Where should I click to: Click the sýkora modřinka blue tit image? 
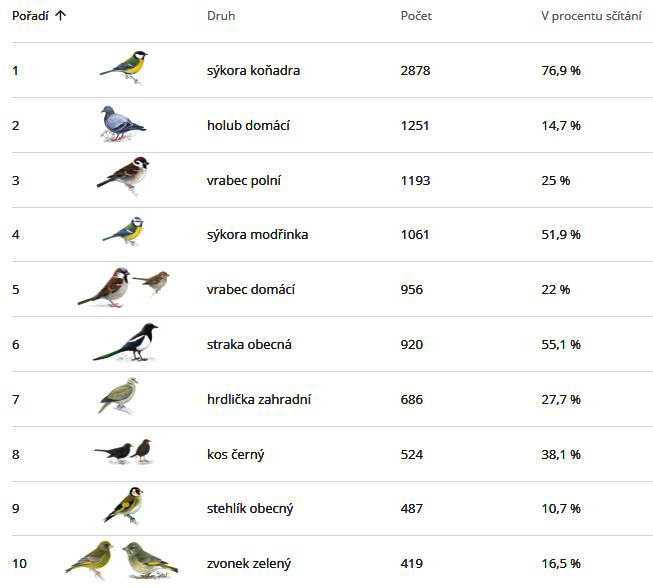click(x=123, y=231)
